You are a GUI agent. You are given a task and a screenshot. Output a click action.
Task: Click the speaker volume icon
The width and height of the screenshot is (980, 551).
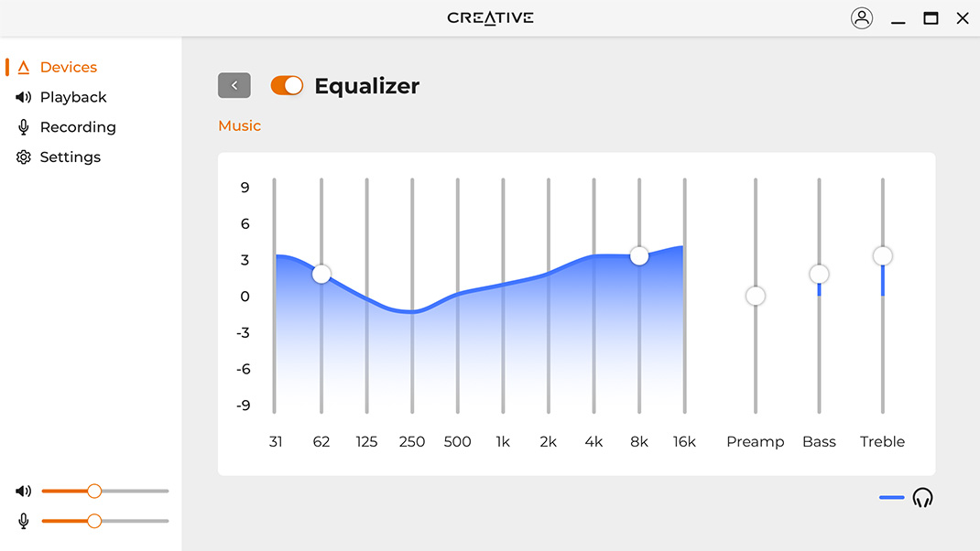pyautogui.click(x=23, y=492)
